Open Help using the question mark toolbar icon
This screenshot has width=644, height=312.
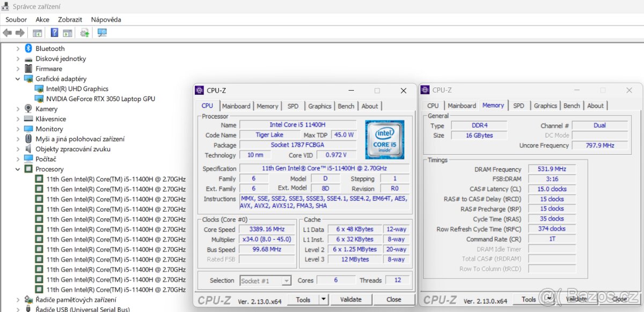tap(55, 33)
